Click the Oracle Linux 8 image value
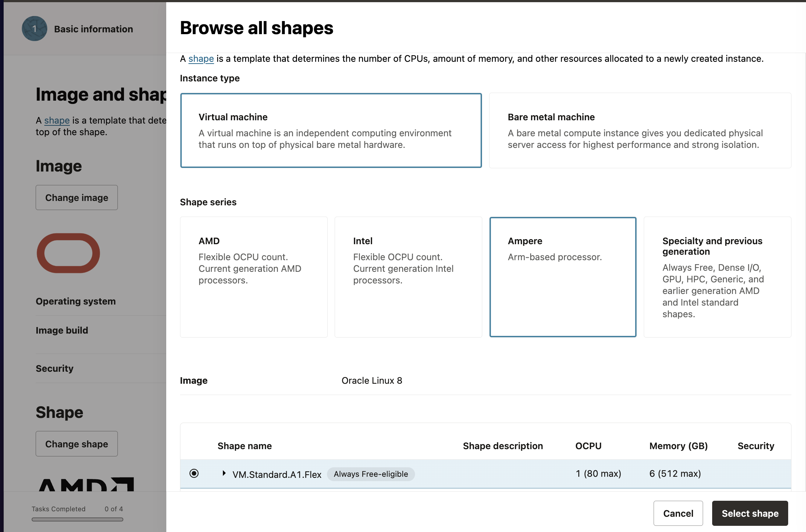Viewport: 806px width, 532px height. point(372,380)
